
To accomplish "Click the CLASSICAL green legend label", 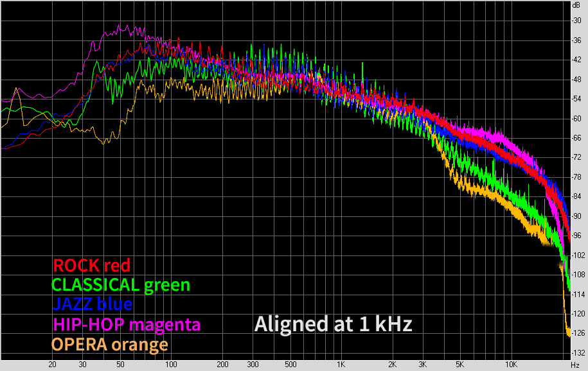I will [x=121, y=285].
